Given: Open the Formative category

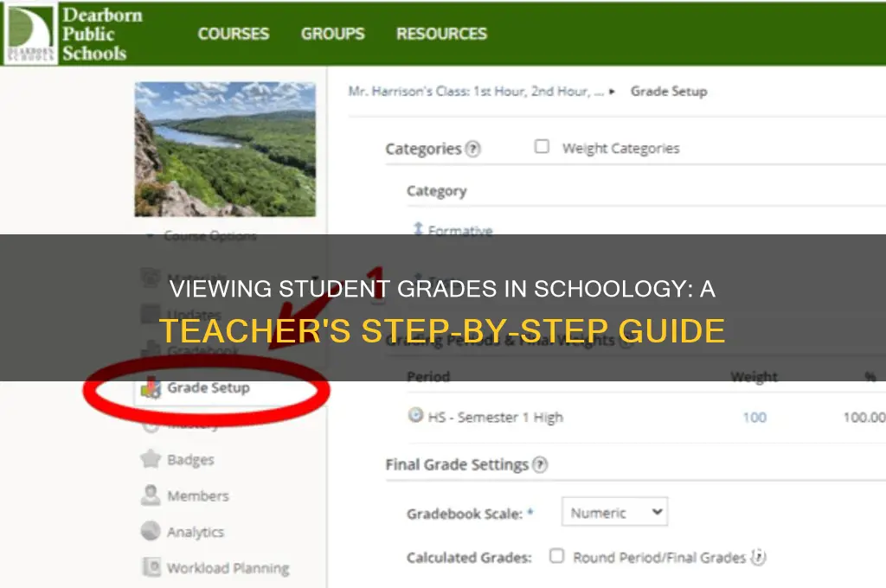Looking at the screenshot, I should (460, 230).
